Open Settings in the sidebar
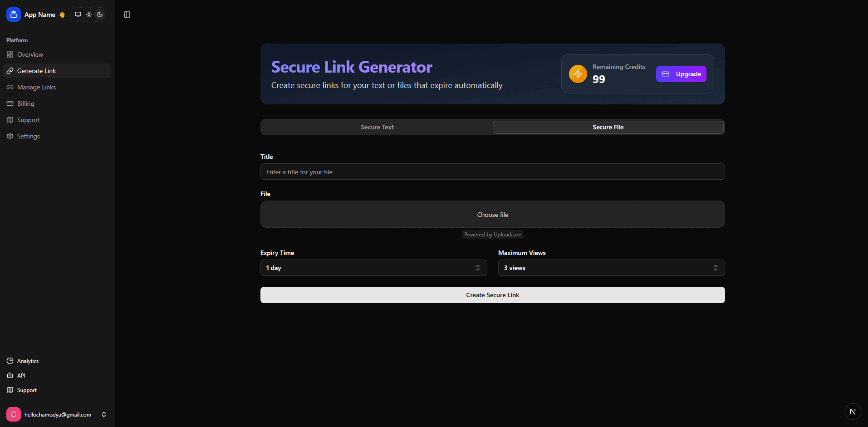The width and height of the screenshot is (868, 427). pyautogui.click(x=57, y=136)
